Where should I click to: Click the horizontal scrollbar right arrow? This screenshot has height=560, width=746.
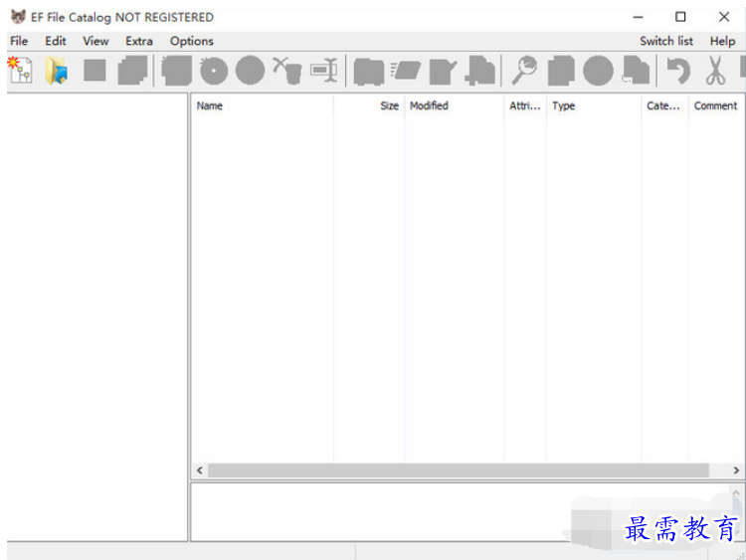(735, 470)
